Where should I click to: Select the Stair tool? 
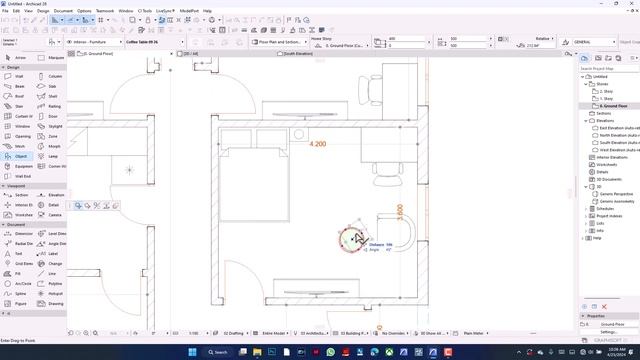pos(16,106)
